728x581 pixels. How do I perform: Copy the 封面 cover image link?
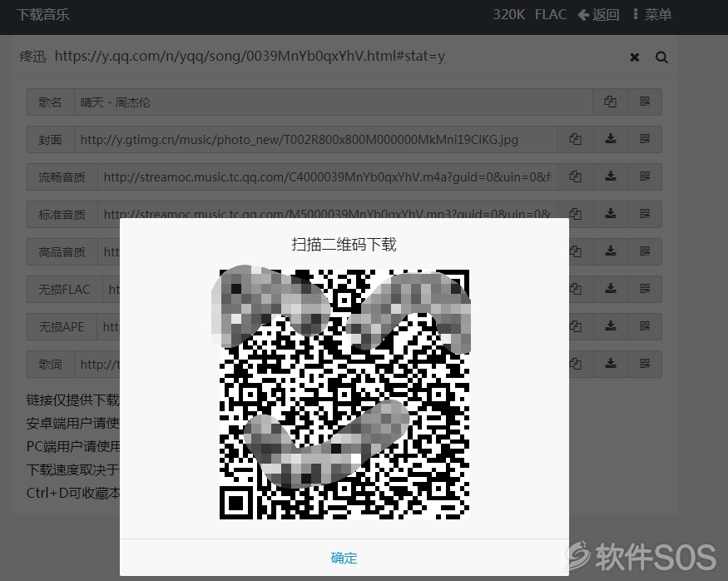(x=575, y=139)
